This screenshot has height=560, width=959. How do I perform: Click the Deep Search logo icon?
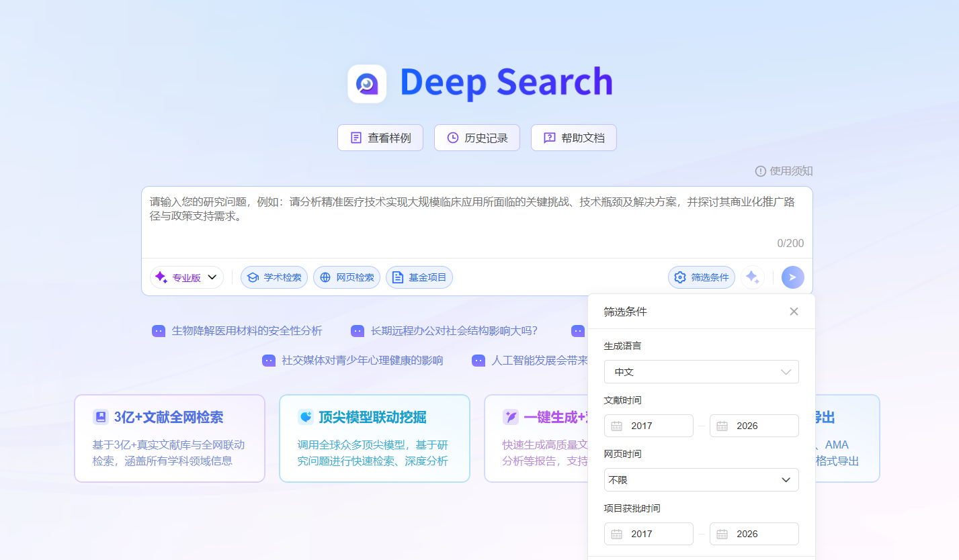pos(367,84)
